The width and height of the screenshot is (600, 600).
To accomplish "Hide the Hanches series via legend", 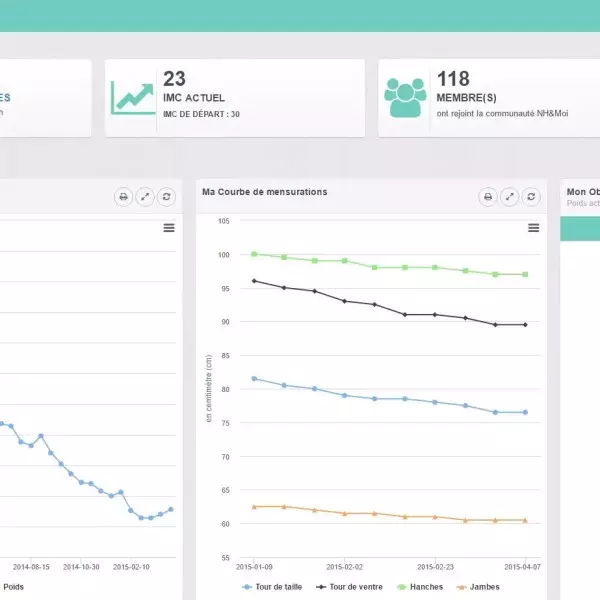I will (x=424, y=587).
